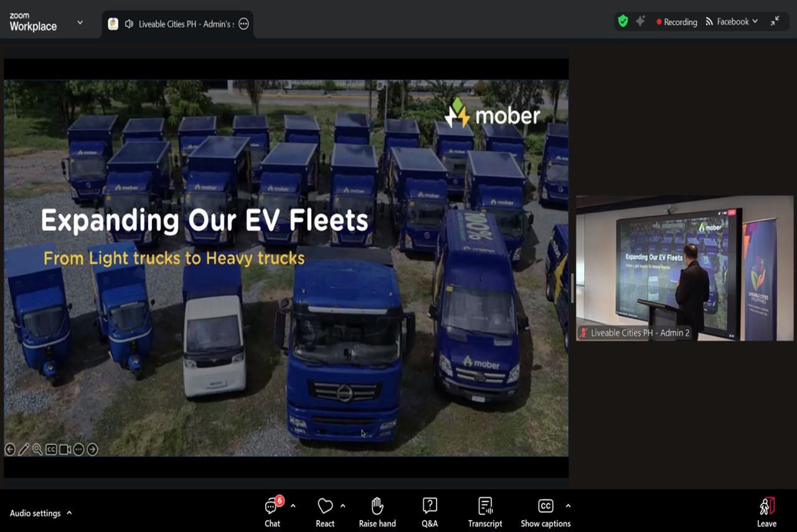Click the green encryption shield icon

click(x=623, y=21)
